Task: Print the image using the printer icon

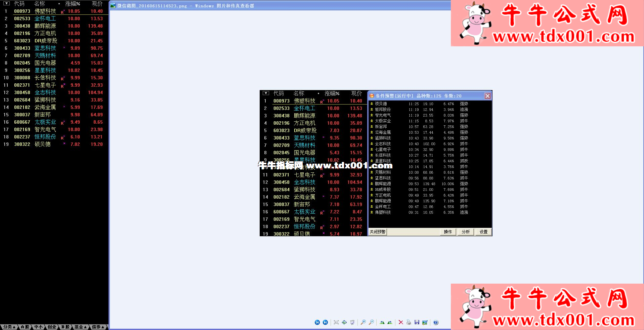Action: (x=409, y=322)
